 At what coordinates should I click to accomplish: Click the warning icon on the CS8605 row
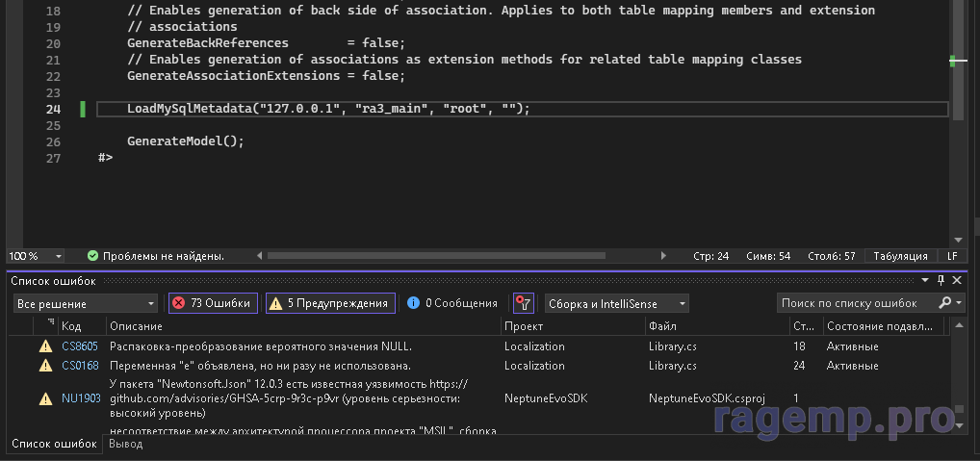pos(44,346)
